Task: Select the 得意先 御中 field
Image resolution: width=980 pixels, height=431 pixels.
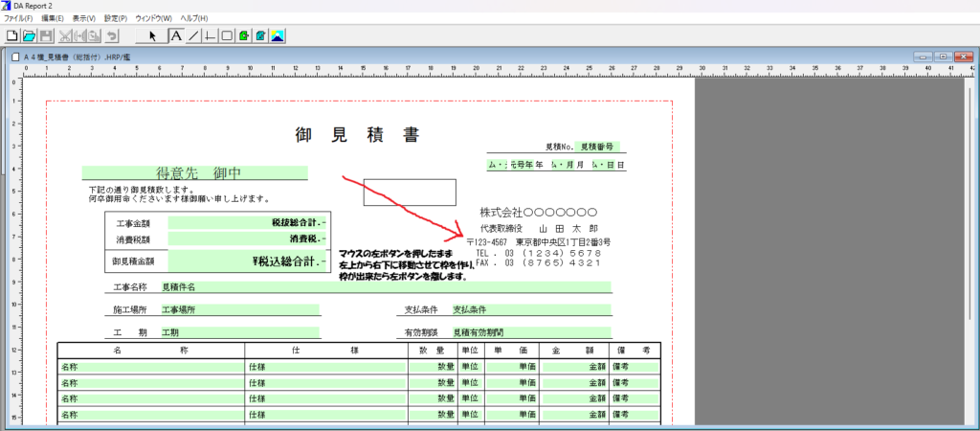Action: pos(194,172)
